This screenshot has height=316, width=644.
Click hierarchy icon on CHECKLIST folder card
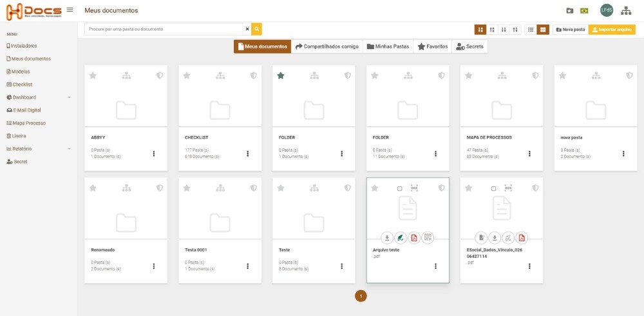click(x=220, y=75)
